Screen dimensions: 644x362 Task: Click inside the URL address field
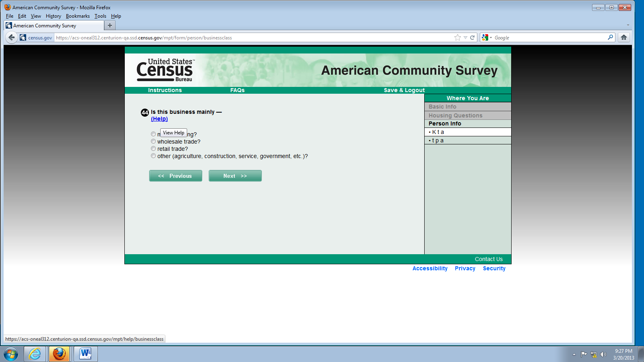coord(254,37)
